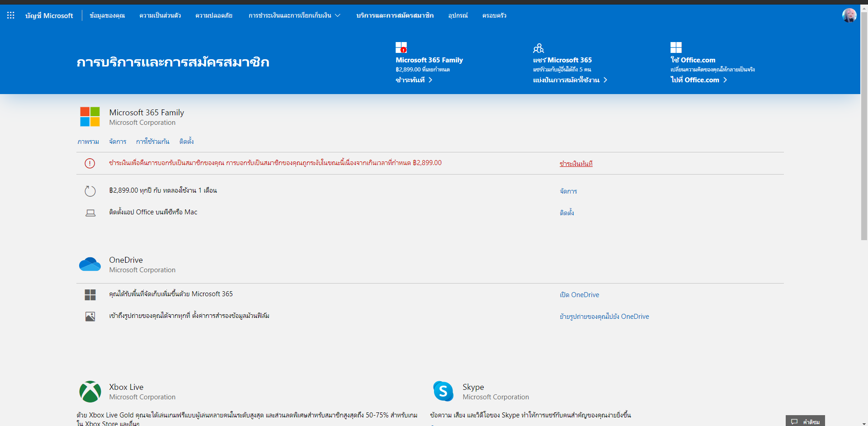Click ชำระทันที link in the blue banner
This screenshot has width=868, height=426.
click(x=414, y=80)
